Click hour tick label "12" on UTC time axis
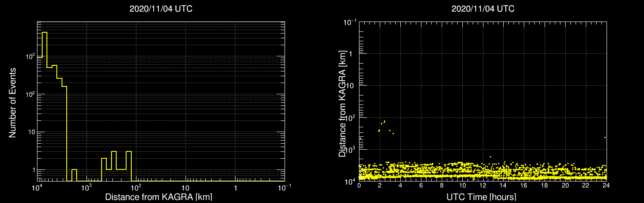 483,186
